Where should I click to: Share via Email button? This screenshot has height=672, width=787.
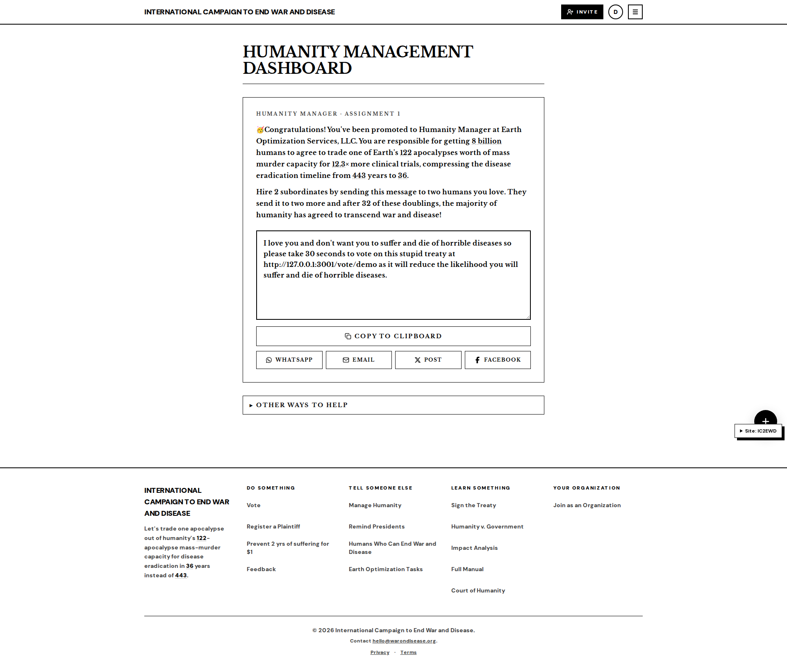[359, 360]
